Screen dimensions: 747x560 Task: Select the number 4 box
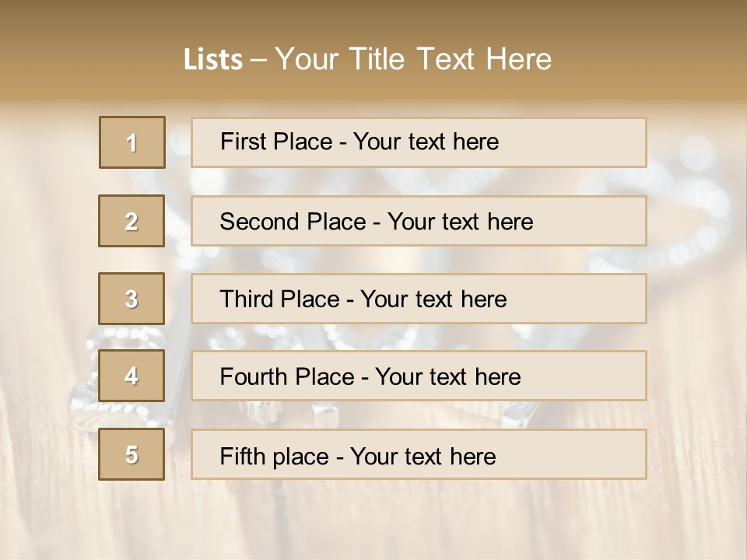click(132, 376)
